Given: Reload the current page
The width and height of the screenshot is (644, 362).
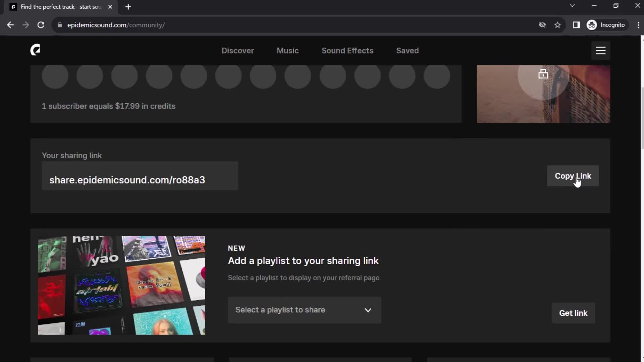Looking at the screenshot, I should pos(41,25).
